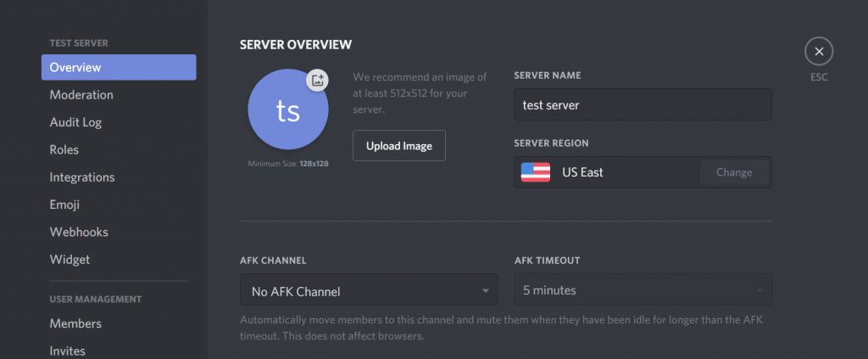Viewport: 868px width, 359px height.
Task: Focus the Server Name text field
Action: pos(643,105)
